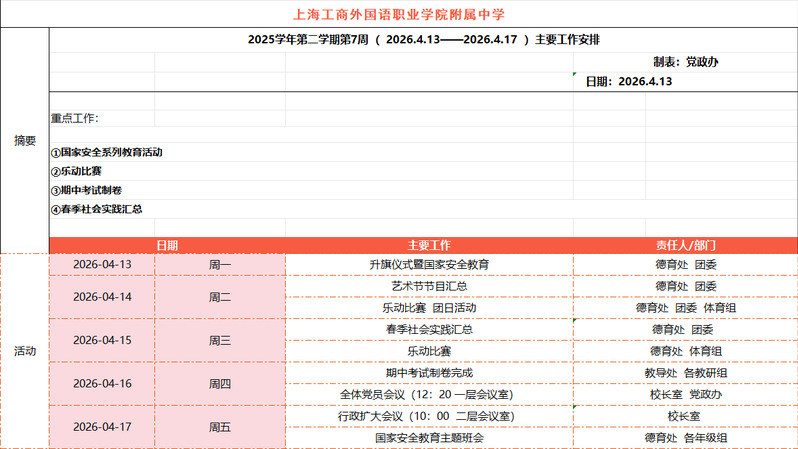Select the 教导处 各教研组 cell
This screenshot has width=798, height=449.
tap(685, 372)
